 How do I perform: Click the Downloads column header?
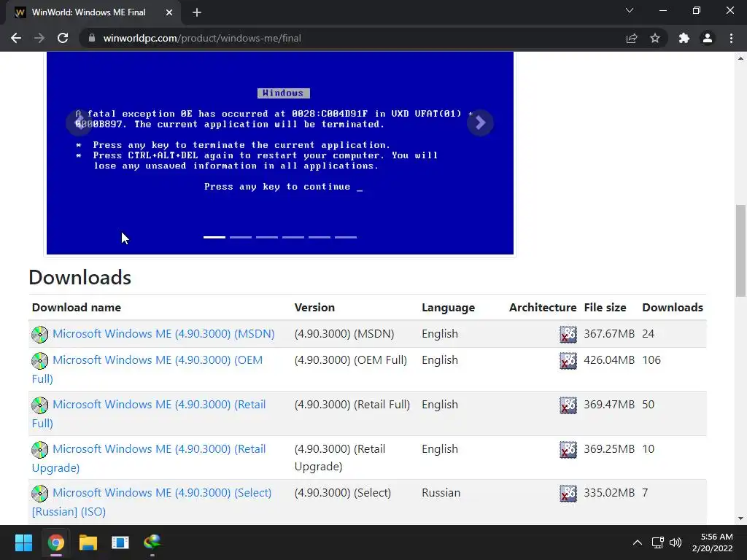[x=673, y=308]
